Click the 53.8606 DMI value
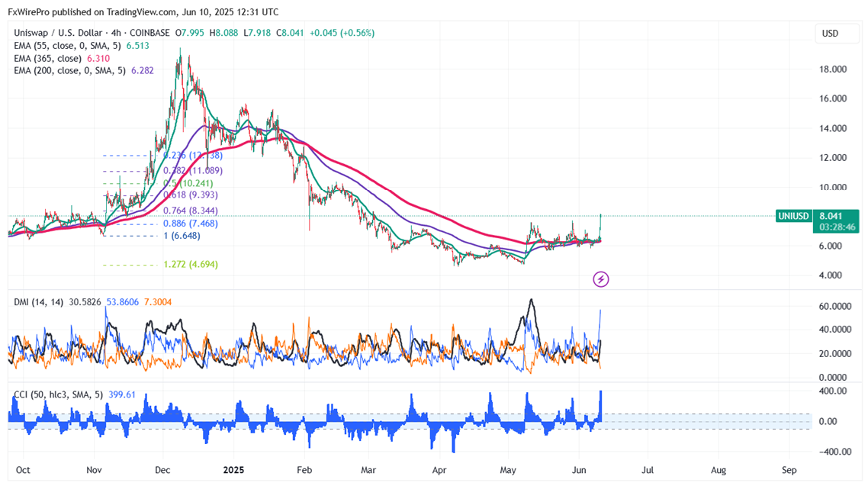 [123, 302]
